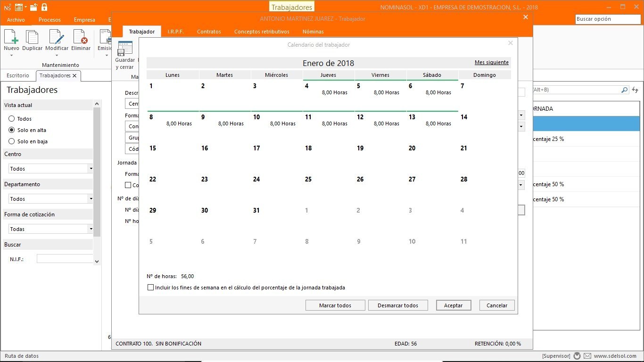Toggle calendar day 31 of January

pyautogui.click(x=276, y=220)
